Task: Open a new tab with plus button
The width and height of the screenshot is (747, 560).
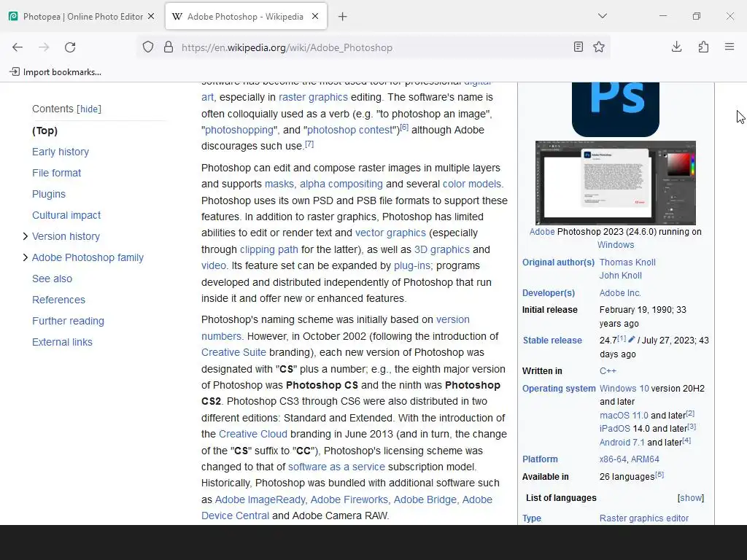Action: 343,17
